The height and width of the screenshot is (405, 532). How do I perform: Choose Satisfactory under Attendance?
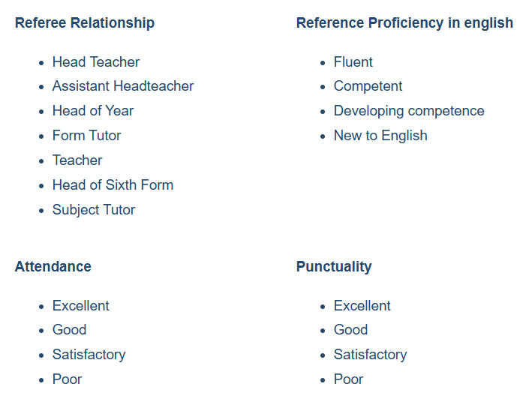point(89,355)
